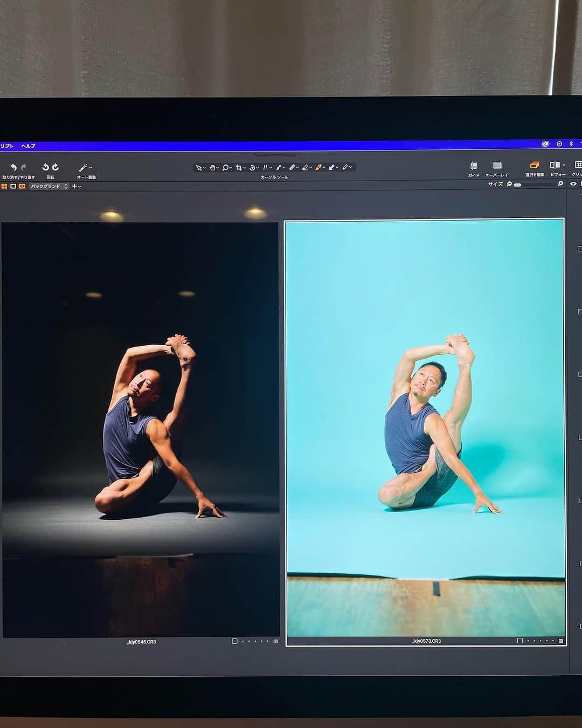Click color tag square under _kjy0545.CR3
Image resolution: width=582 pixels, height=728 pixels.
tap(275, 641)
